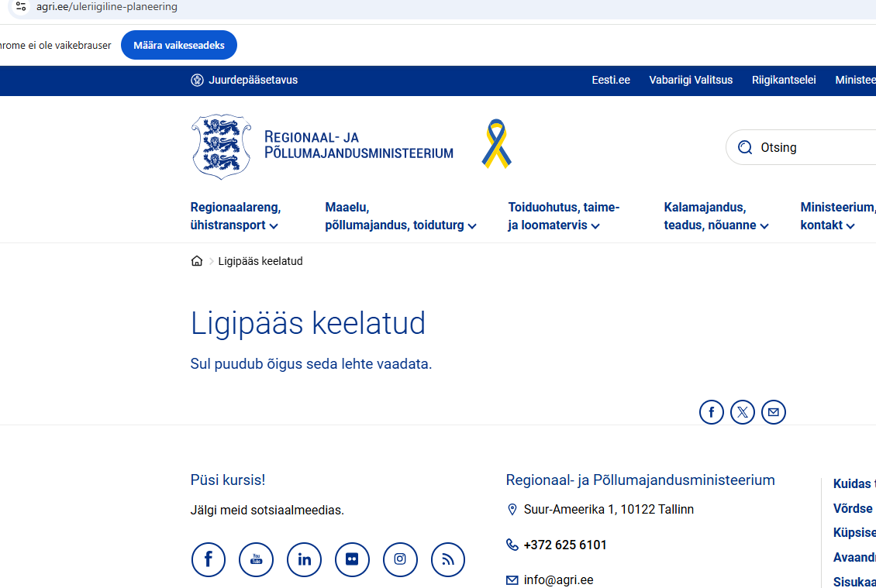Open the Instagram social icon
Screen dimensions: 876x588
(x=400, y=559)
